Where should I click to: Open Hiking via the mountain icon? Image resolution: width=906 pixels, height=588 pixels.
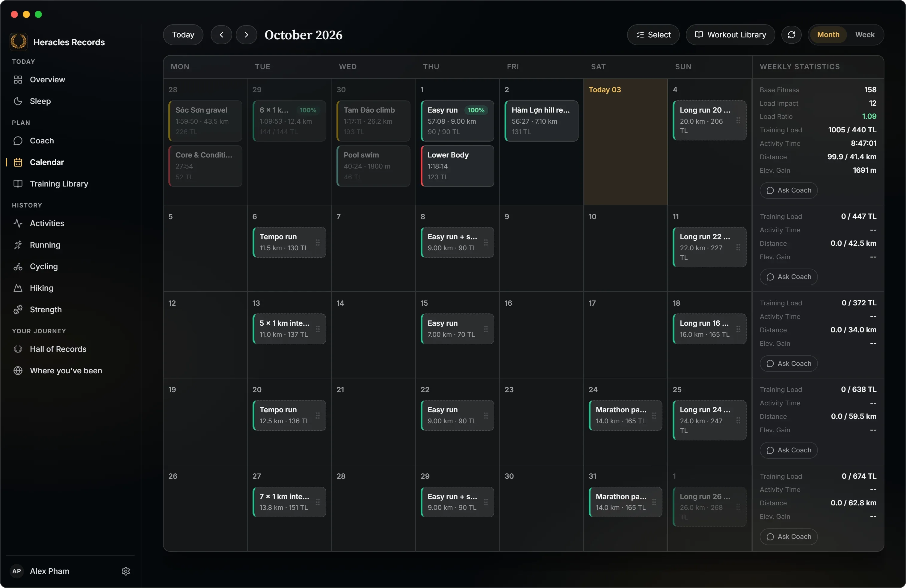tap(18, 288)
